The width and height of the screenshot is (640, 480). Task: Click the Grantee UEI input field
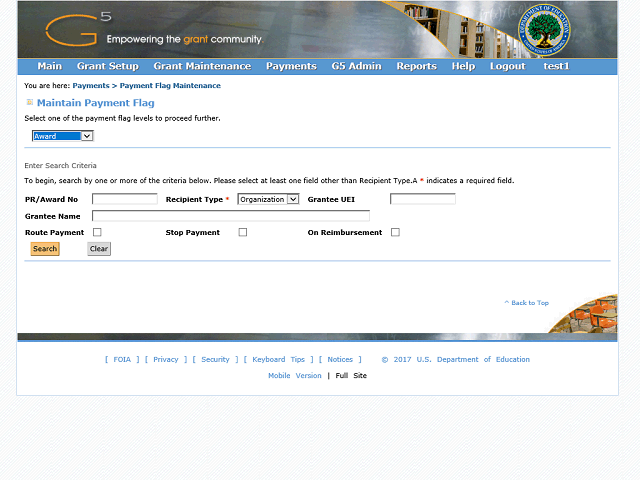423,199
